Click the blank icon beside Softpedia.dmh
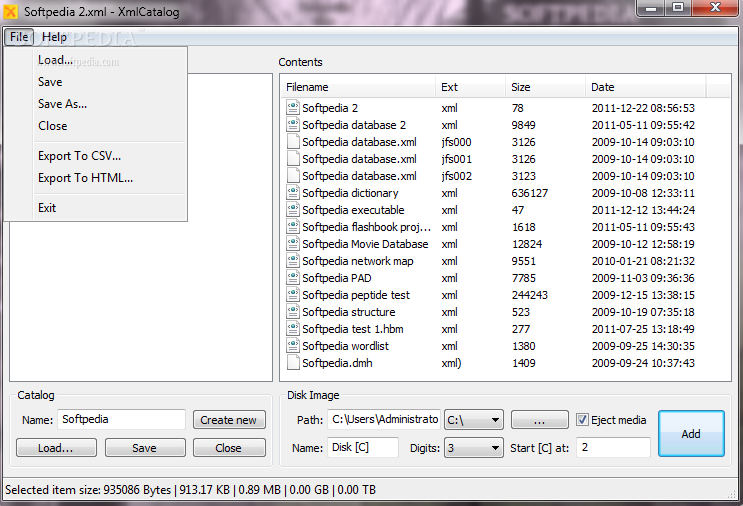The height and width of the screenshot is (506, 743). [293, 363]
